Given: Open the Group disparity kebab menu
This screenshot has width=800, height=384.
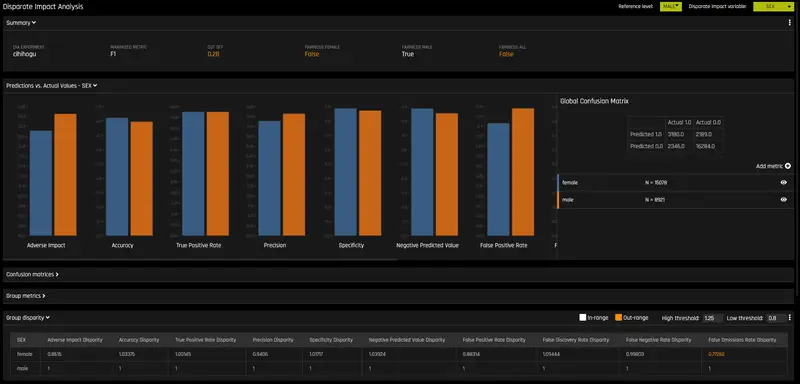Looking at the screenshot, I should coord(790,318).
